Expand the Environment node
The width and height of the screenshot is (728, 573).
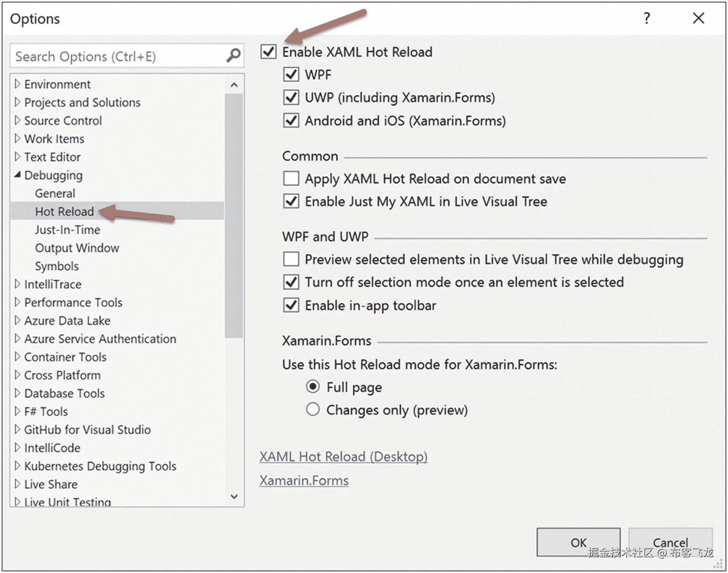pyautogui.click(x=17, y=84)
